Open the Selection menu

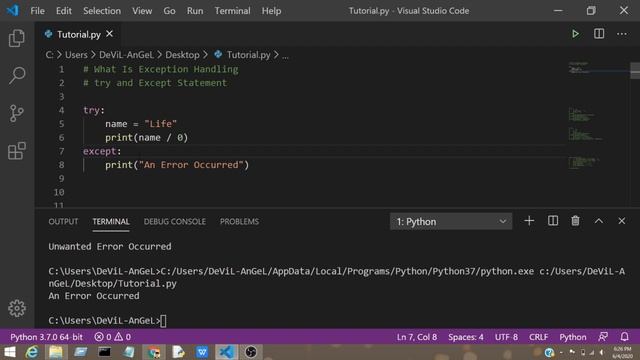tap(102, 11)
